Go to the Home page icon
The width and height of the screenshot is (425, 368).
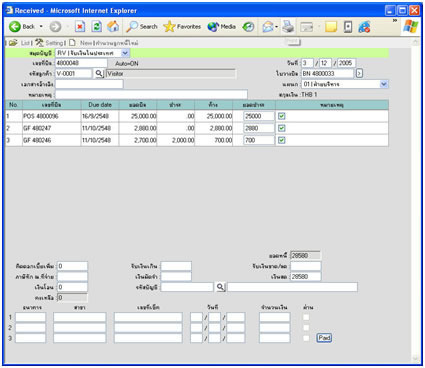click(x=113, y=26)
